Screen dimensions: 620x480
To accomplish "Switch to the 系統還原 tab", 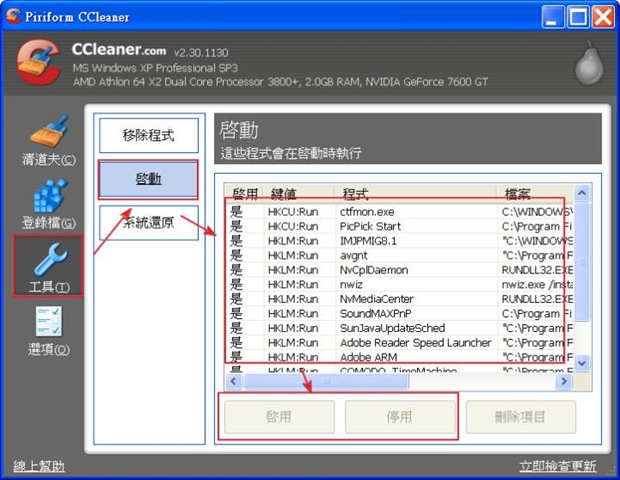I will [x=149, y=223].
